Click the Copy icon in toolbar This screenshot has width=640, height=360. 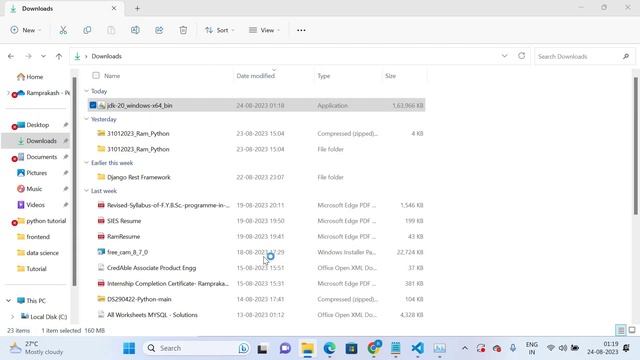87,30
